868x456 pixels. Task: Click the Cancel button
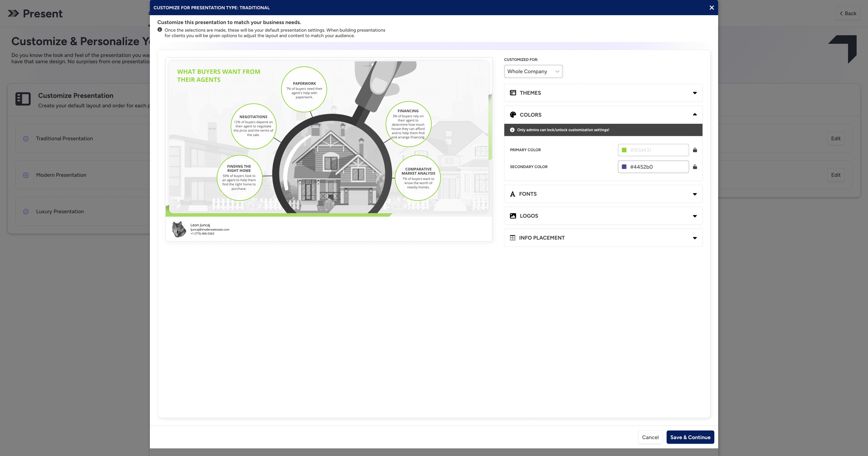pos(650,437)
